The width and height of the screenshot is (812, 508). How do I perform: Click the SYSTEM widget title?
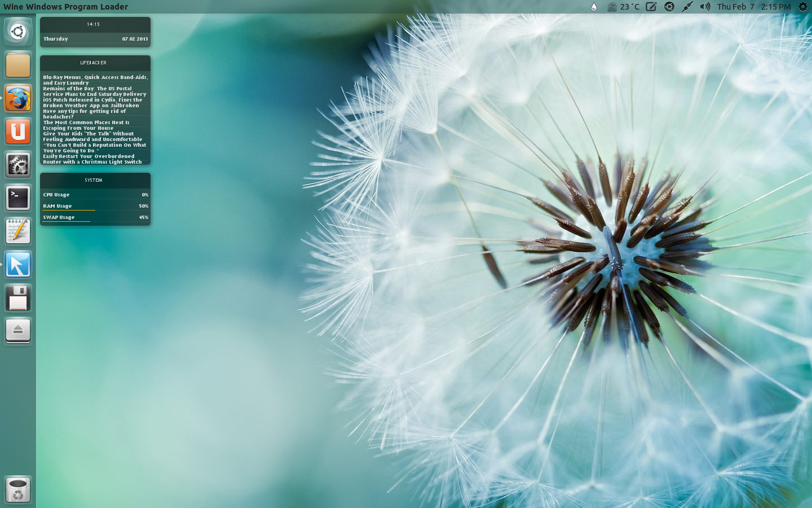94,180
